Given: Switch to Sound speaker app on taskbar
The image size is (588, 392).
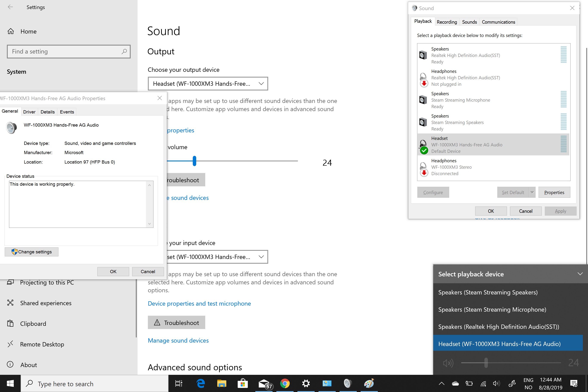Looking at the screenshot, I should (x=348, y=383).
